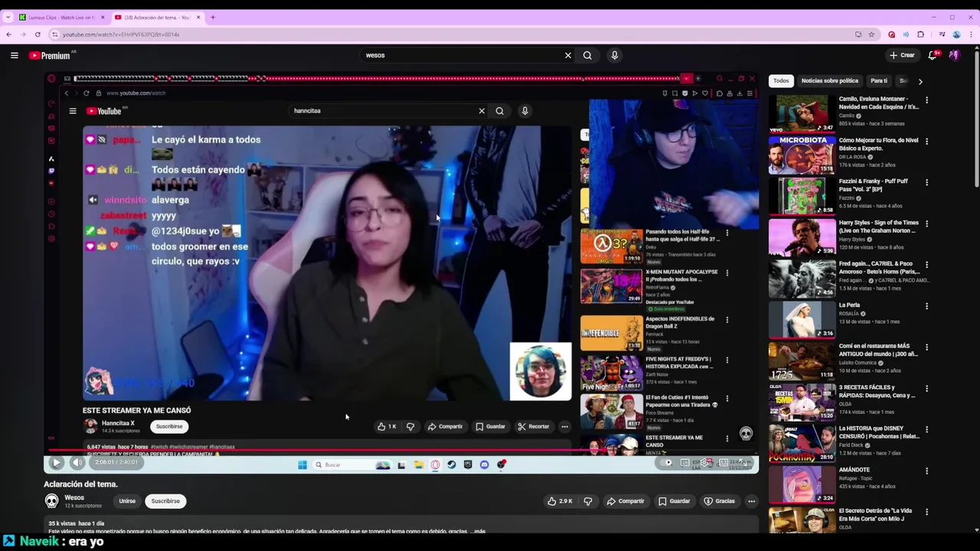Screen dimensions: 980x551
Task: Bookmark this page with the star icon
Action: pos(871,34)
